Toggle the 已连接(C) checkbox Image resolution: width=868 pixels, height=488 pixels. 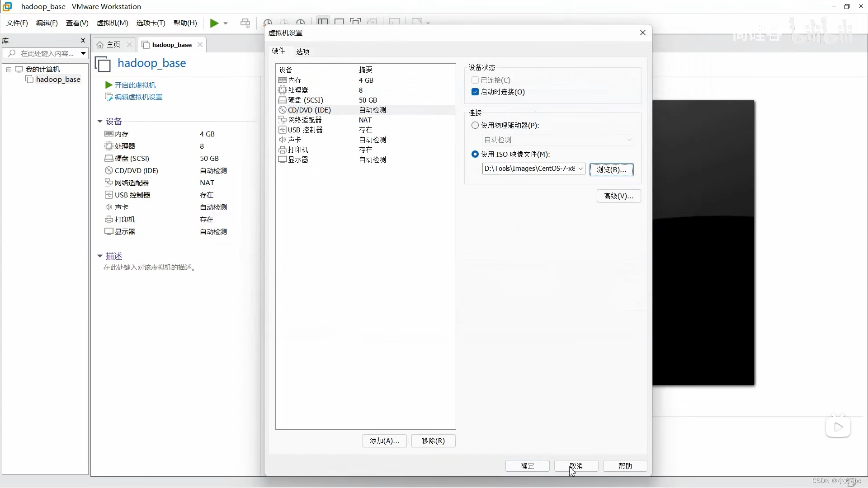(x=475, y=80)
